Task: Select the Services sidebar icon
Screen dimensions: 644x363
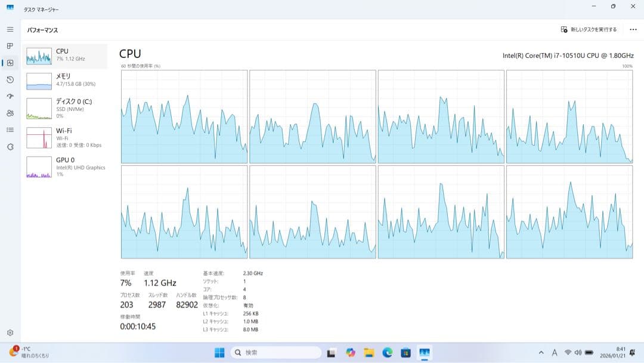Action: [10, 146]
